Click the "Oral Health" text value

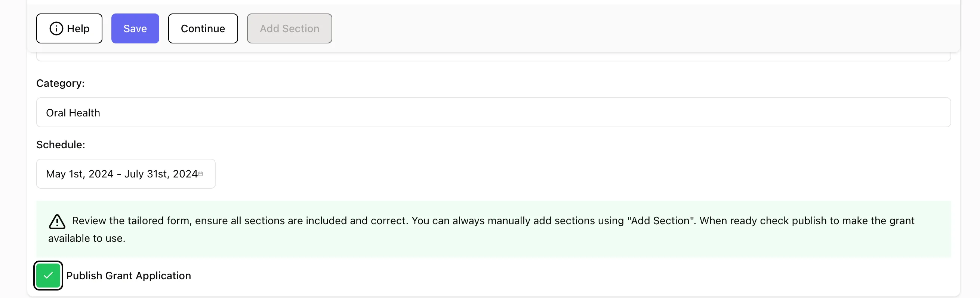[x=73, y=113]
